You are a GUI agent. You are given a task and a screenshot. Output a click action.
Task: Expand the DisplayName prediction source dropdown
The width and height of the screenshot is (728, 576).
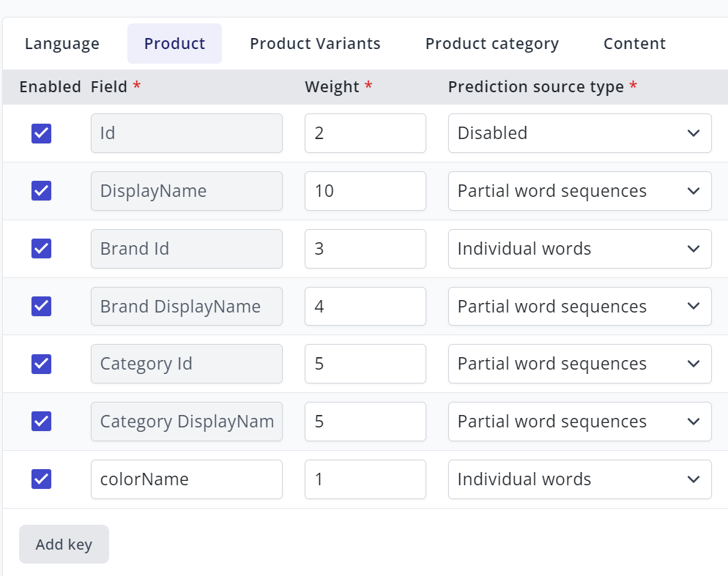[579, 191]
